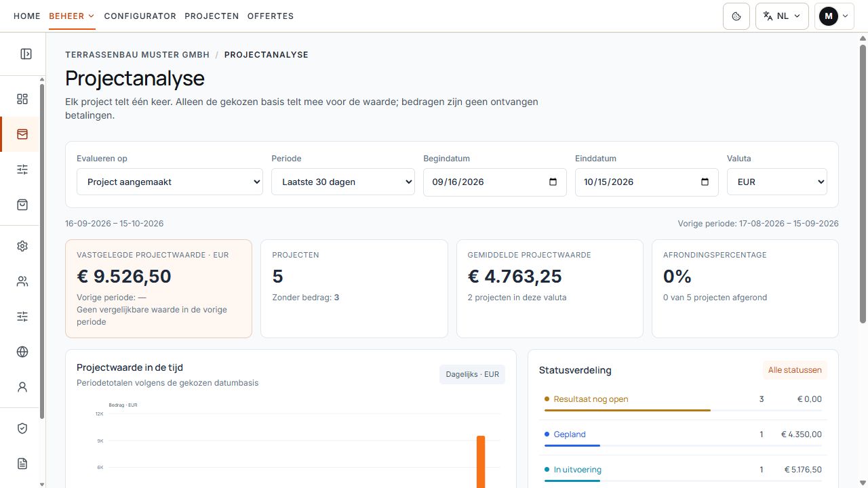
Task: Open the sliders icon above the globe
Action: pyautogui.click(x=22, y=317)
